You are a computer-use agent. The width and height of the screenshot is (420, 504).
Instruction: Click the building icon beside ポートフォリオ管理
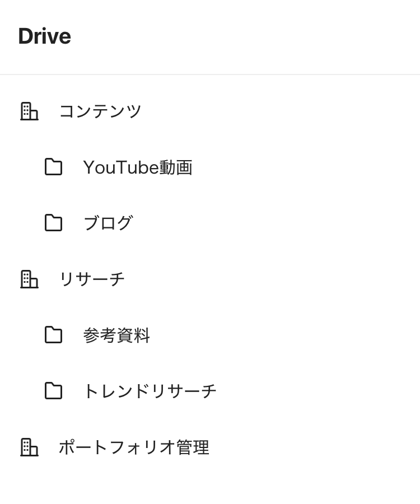[29, 447]
